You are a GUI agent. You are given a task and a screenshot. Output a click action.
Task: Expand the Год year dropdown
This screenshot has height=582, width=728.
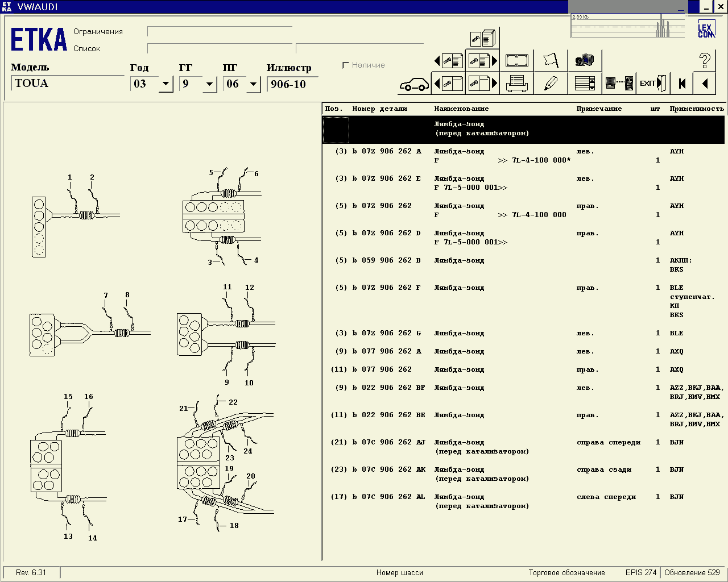point(166,84)
